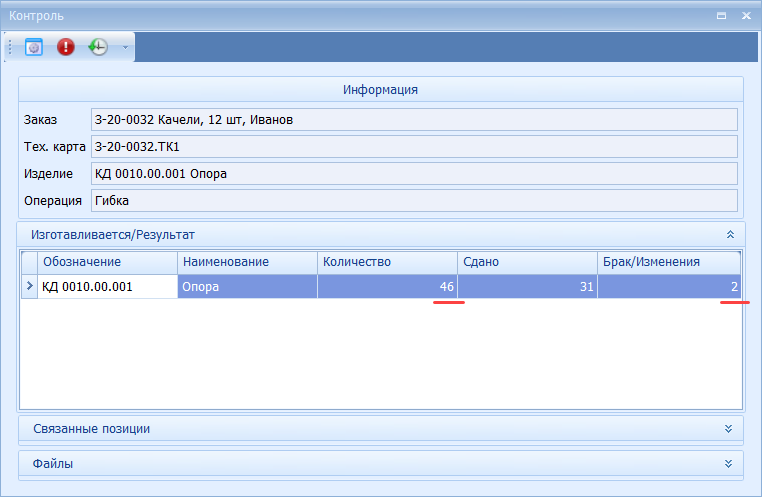762x497 pixels.
Task: Expand the Файлы section
Action: click(729, 464)
